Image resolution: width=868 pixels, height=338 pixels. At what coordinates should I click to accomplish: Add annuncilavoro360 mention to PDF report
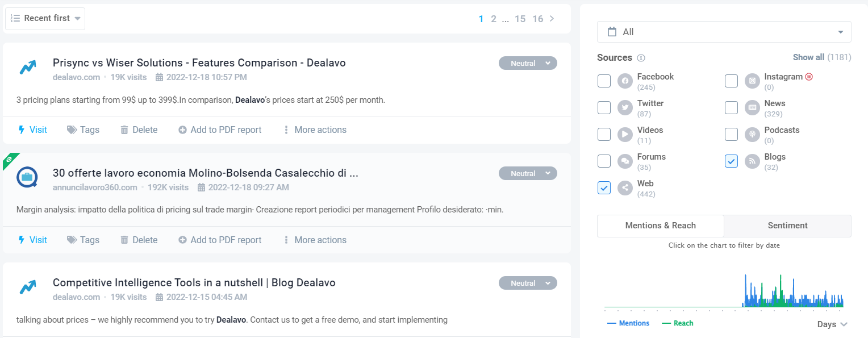(220, 240)
